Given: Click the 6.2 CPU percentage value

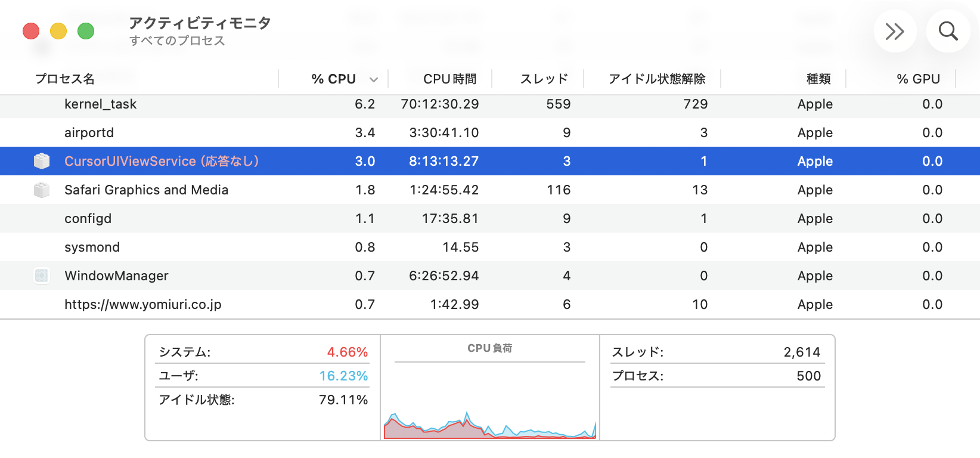Looking at the screenshot, I should tap(365, 104).
